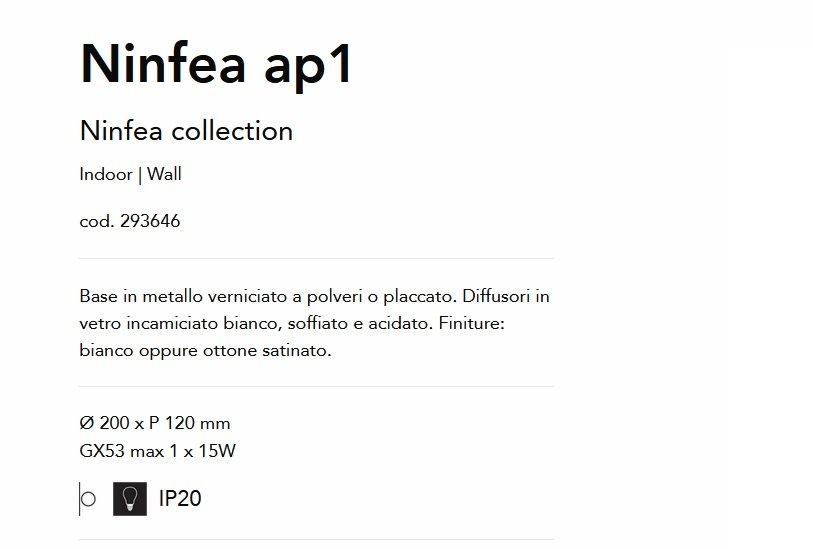
Task: Click the word 'Diffusori' in description
Action: [x=496, y=297]
